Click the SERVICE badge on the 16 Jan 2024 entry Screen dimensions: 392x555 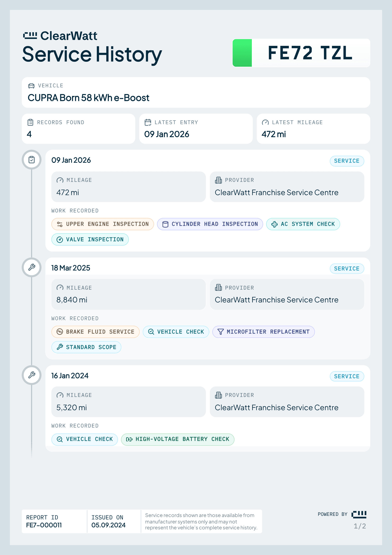[347, 376]
